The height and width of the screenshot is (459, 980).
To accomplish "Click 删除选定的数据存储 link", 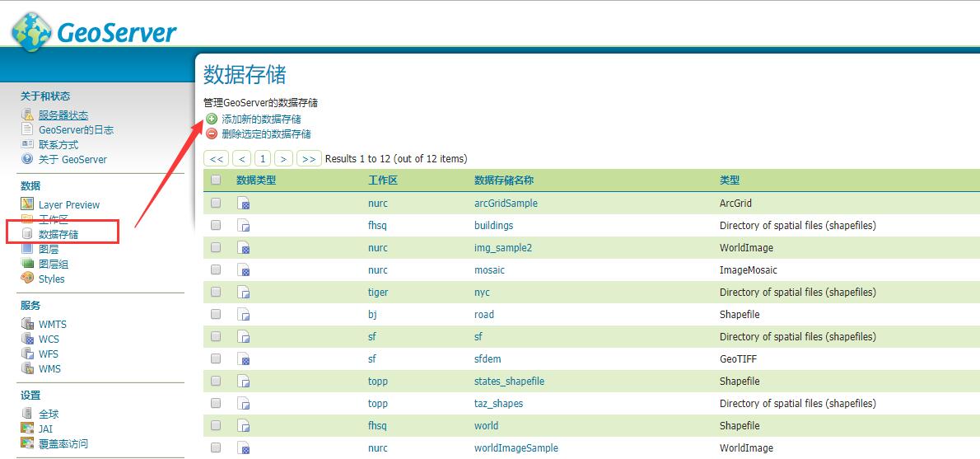I will 266,133.
